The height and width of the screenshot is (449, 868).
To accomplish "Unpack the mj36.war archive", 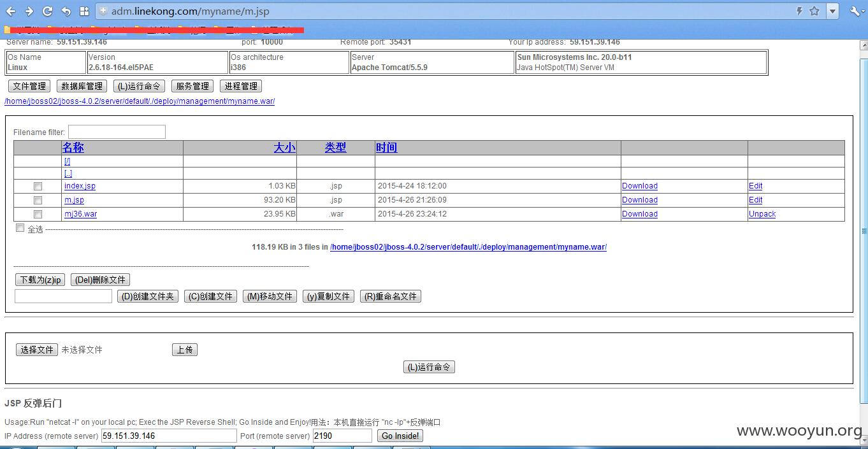I will [x=762, y=214].
